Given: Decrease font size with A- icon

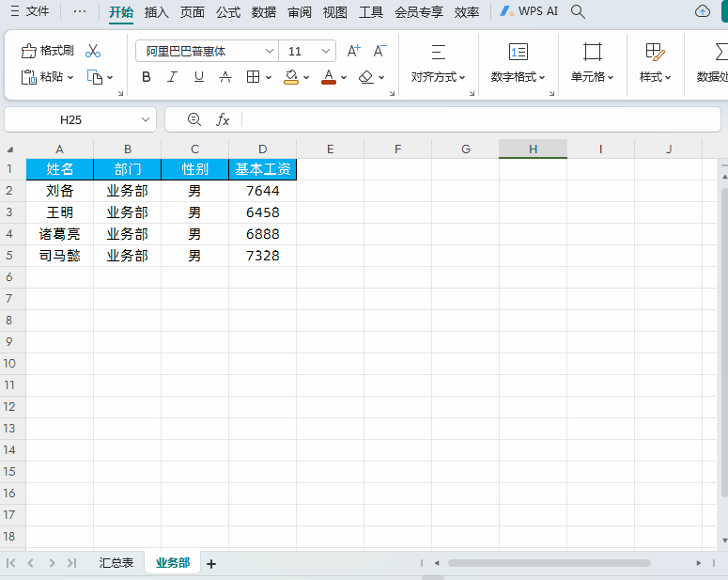Looking at the screenshot, I should (379, 51).
